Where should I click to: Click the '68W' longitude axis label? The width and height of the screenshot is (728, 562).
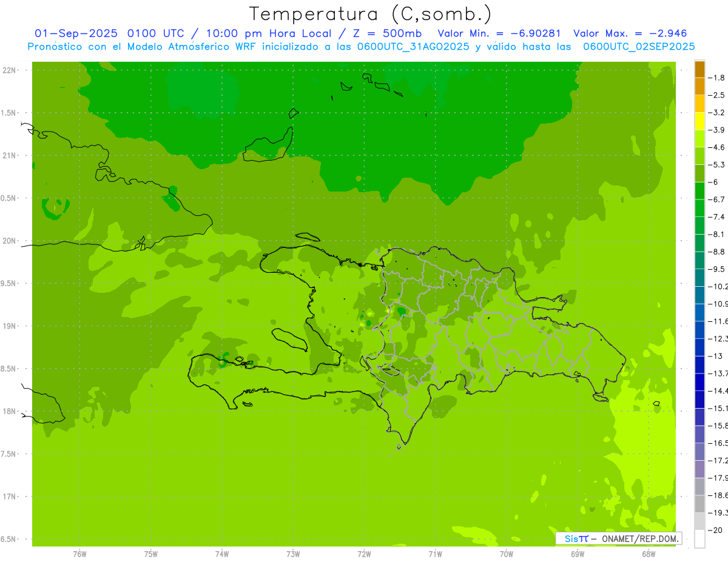pos(649,554)
